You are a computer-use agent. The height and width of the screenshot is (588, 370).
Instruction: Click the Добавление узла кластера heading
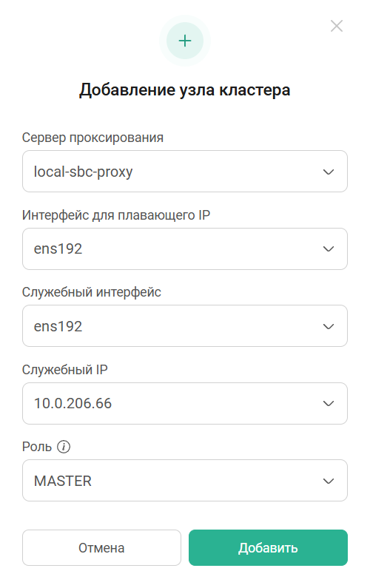tap(184, 90)
